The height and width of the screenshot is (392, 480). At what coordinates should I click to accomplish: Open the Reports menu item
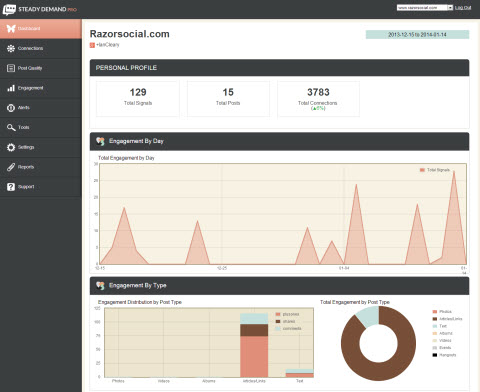[41, 167]
